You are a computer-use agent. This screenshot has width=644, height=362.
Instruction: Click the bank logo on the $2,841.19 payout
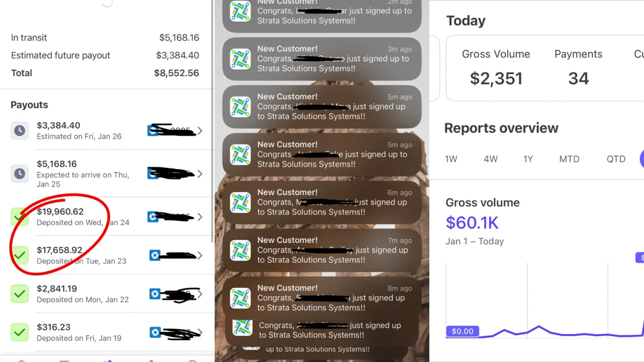pyautogui.click(x=155, y=294)
